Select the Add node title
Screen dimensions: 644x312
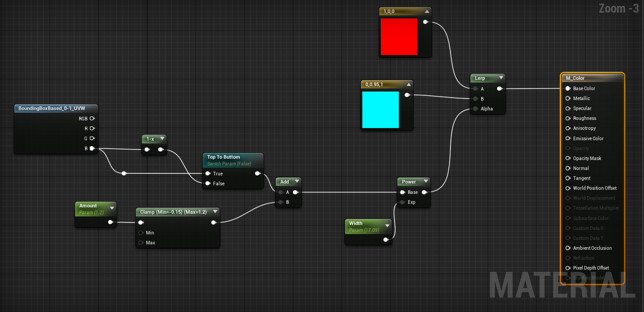[x=285, y=182]
